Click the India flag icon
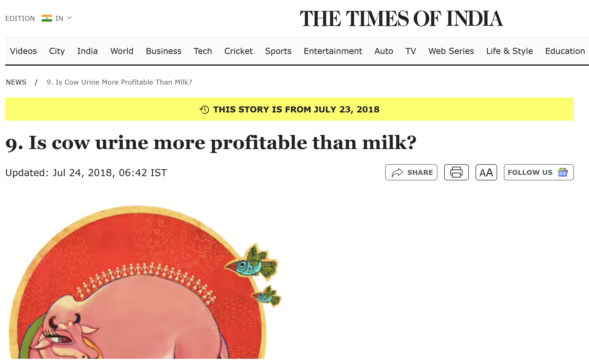Image resolution: width=589 pixels, height=364 pixels. point(47,18)
